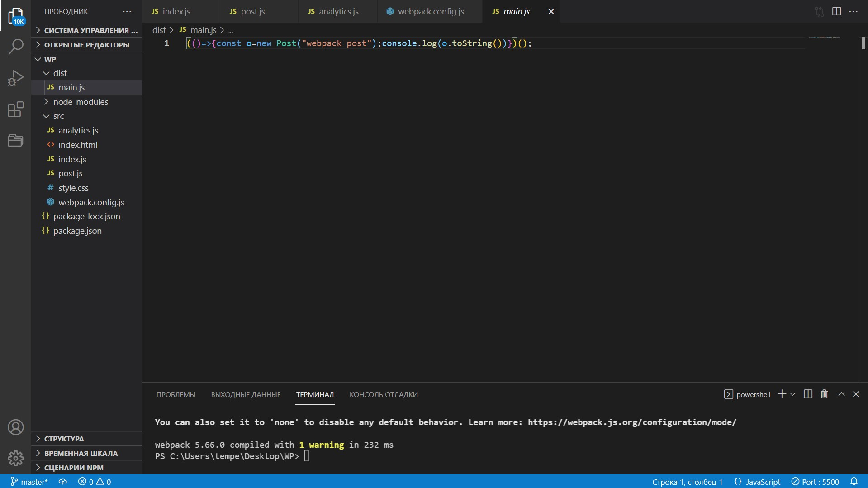
Task: Expand the ВРЕМЕННАЯ ШКАЛА section
Action: tap(86, 453)
